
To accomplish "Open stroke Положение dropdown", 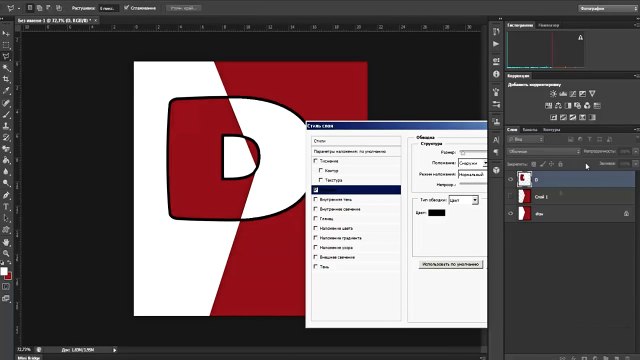I will 472,163.
